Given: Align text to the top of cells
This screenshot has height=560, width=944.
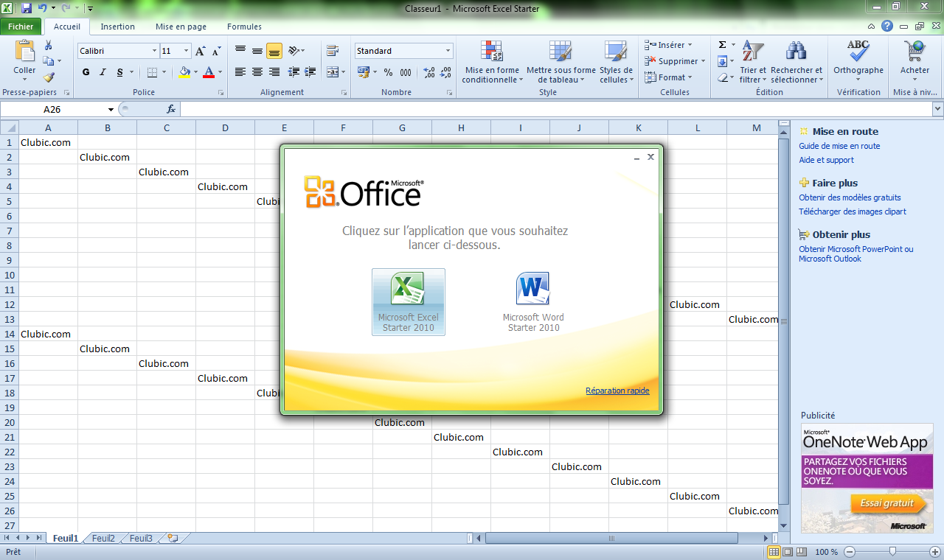Looking at the screenshot, I should [240, 51].
